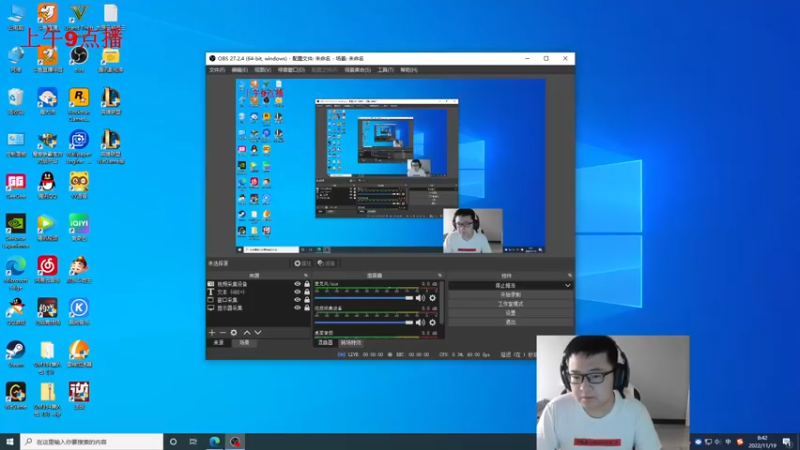Unlock the 窗口采集 source

[307, 300]
